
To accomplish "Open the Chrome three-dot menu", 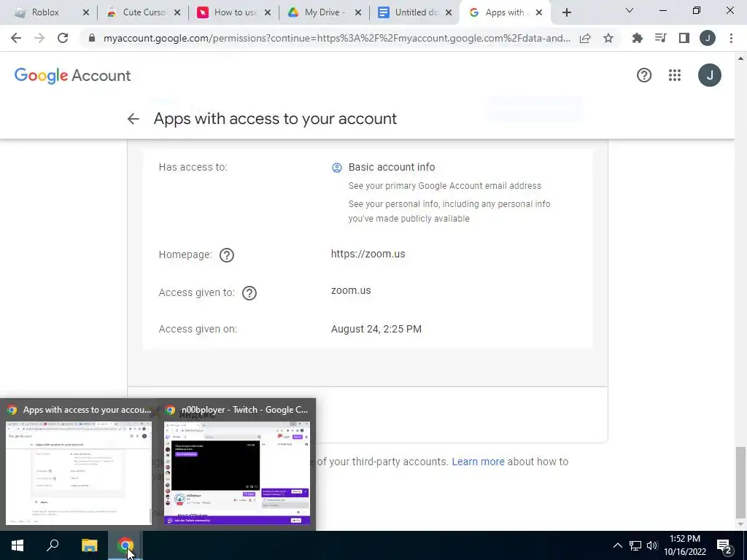I will 731,38.
